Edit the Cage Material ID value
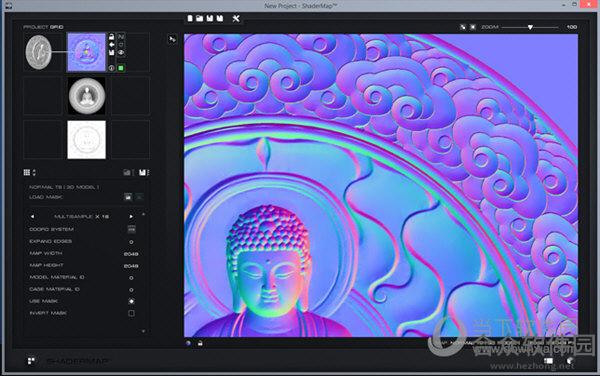The height and width of the screenshot is (376, 600). coord(131,290)
